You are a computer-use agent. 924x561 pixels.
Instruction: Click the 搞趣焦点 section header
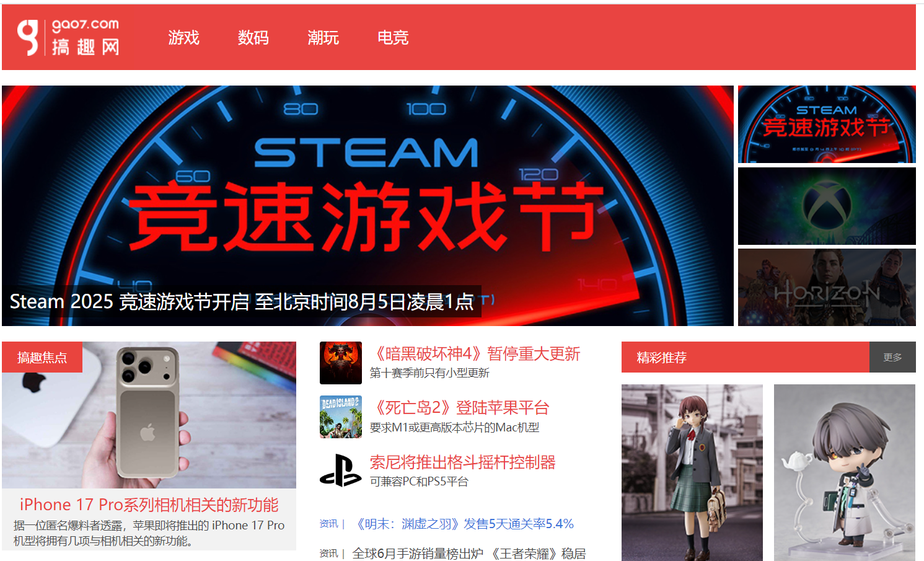(x=42, y=358)
